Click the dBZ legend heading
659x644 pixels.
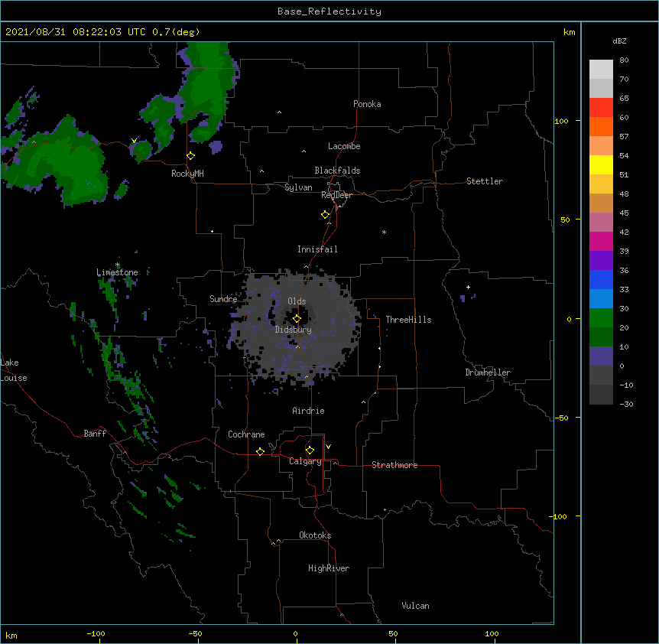point(619,41)
